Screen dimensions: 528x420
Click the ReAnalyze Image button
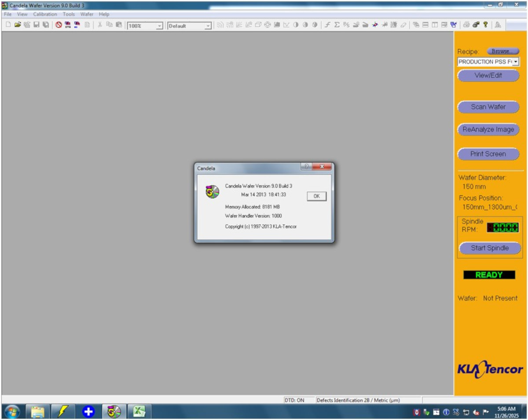488,130
